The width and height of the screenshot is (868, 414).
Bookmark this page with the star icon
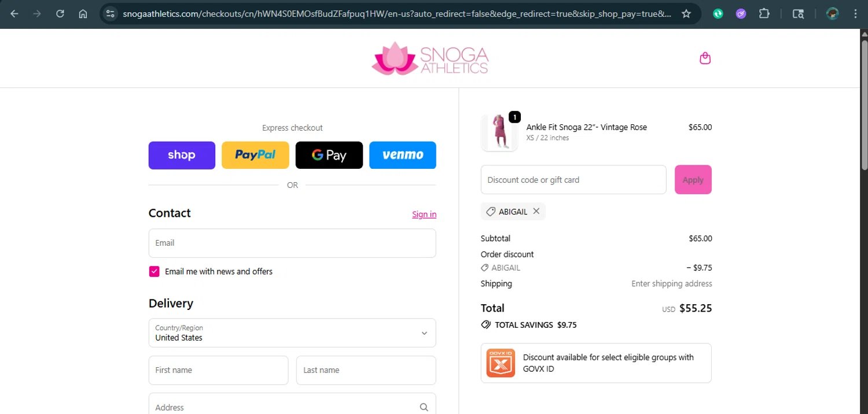pyautogui.click(x=686, y=14)
